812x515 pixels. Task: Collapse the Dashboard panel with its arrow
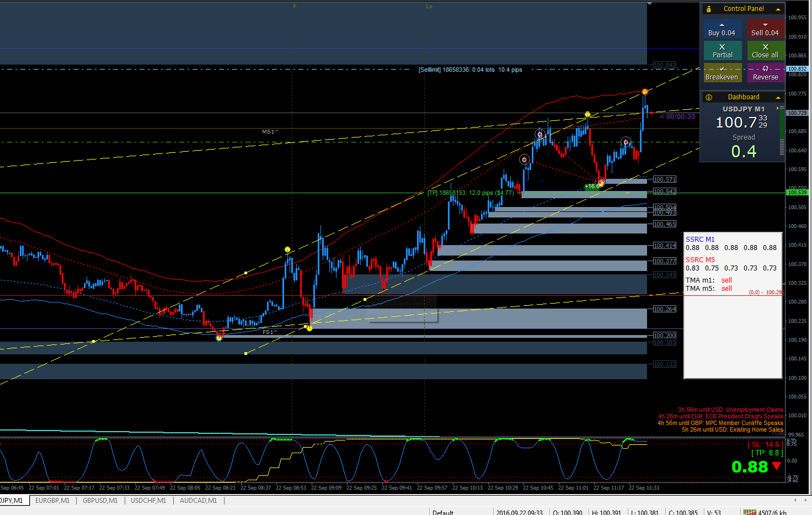[x=778, y=97]
